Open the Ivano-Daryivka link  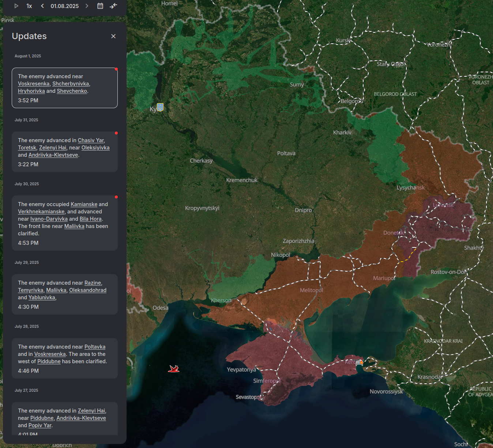pos(49,219)
